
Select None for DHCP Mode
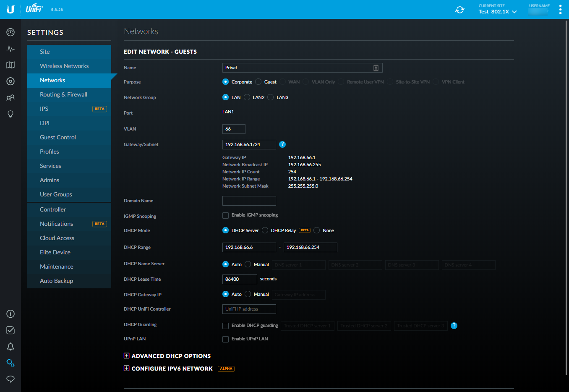317,230
